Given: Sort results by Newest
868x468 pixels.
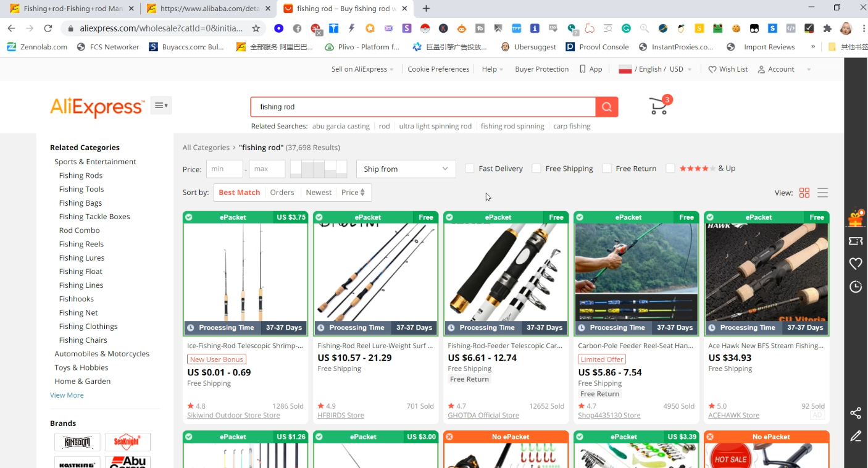Looking at the screenshot, I should tap(319, 193).
